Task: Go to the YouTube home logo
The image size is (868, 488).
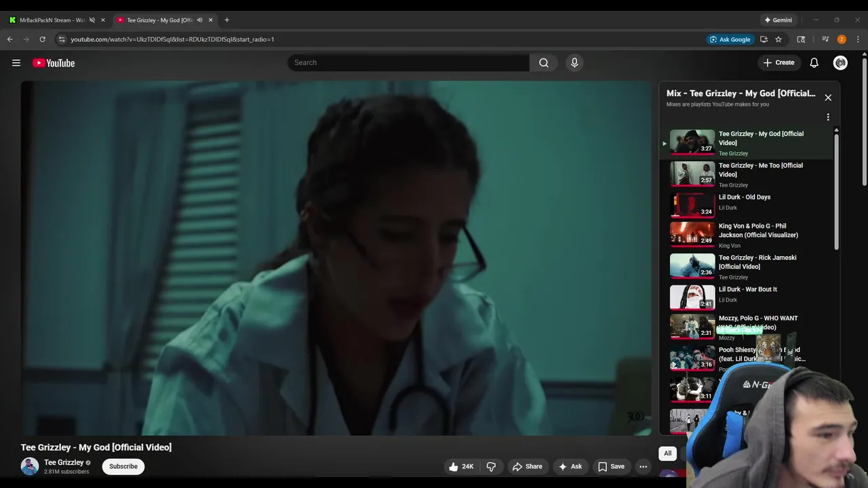Action: [54, 63]
